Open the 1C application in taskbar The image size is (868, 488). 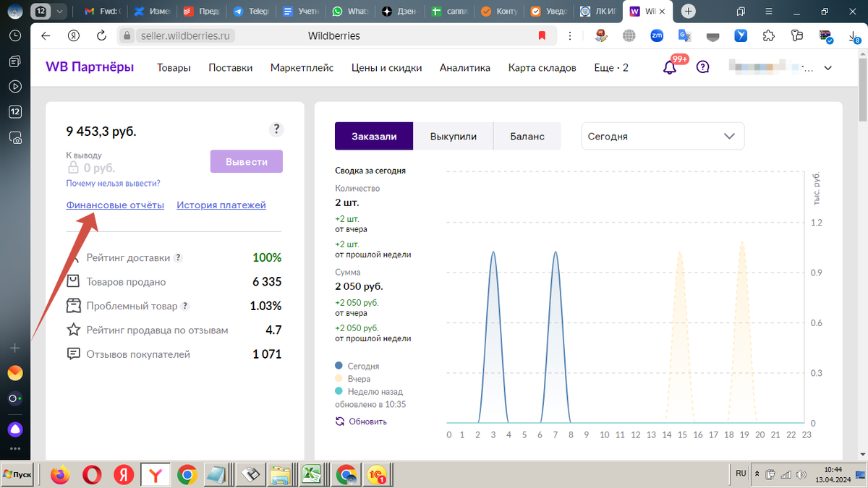click(375, 474)
